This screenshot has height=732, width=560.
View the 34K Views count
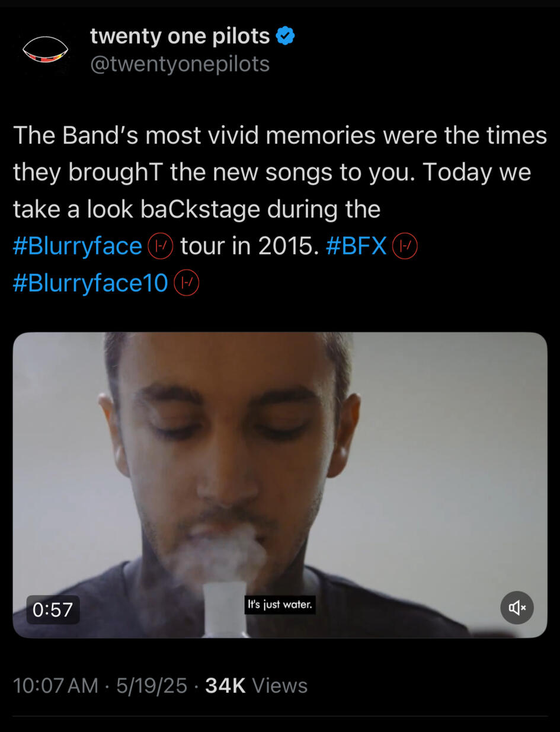pyautogui.click(x=256, y=686)
